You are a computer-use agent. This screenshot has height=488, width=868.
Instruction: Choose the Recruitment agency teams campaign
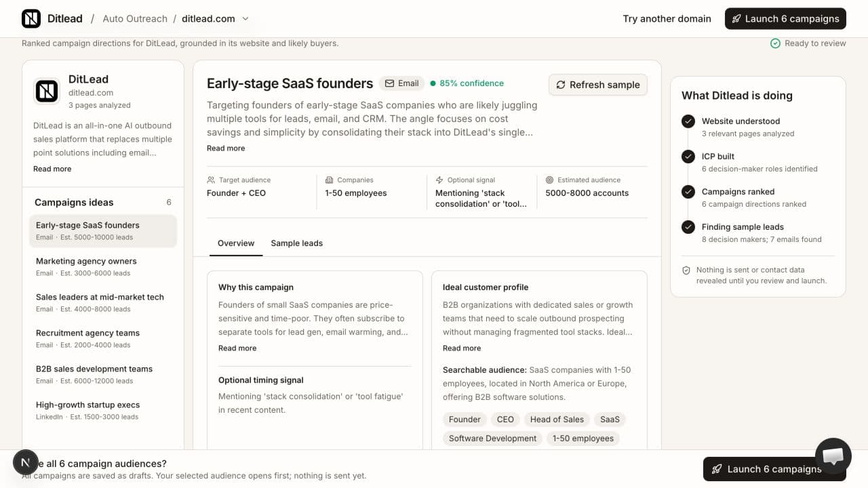coord(103,339)
